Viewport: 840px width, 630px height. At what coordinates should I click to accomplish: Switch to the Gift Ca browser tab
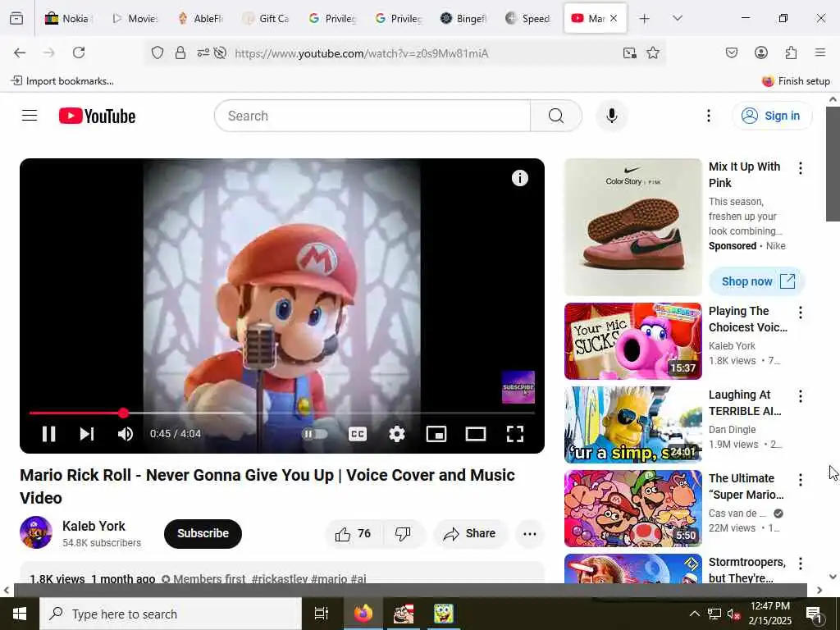pos(267,18)
